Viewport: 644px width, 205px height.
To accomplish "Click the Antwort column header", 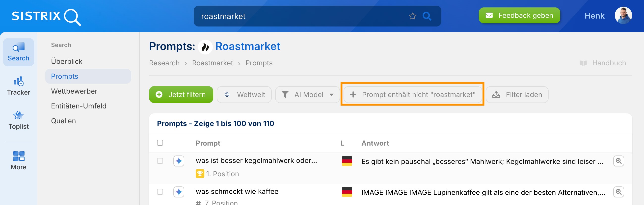I will pos(375,143).
